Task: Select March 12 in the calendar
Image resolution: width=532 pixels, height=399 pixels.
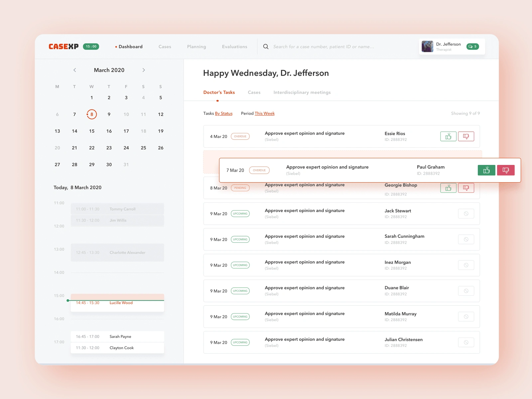Action: point(161,114)
